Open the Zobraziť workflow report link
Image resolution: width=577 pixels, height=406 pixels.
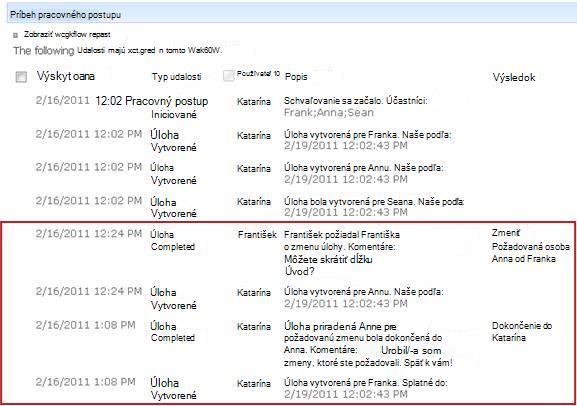point(67,35)
